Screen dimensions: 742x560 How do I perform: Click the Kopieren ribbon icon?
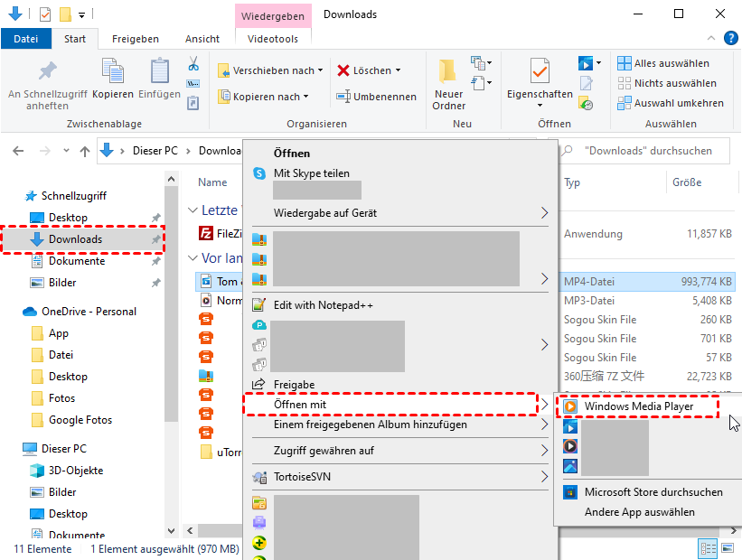113,71
